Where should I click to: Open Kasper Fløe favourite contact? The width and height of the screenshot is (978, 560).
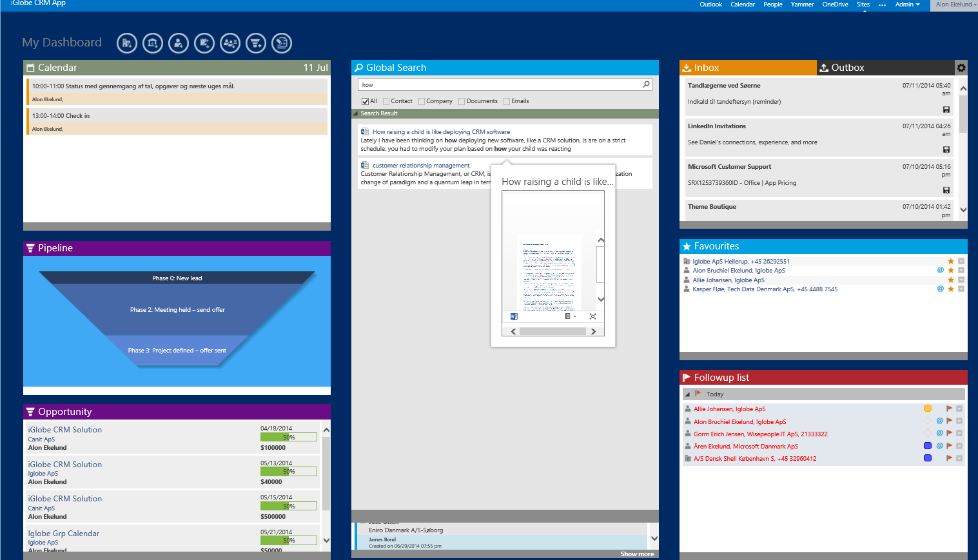pos(765,289)
